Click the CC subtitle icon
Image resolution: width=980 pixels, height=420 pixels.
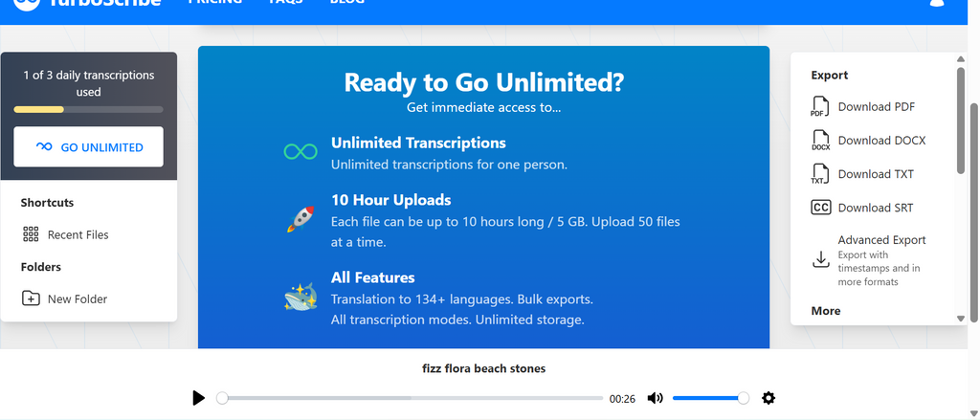[x=820, y=208]
